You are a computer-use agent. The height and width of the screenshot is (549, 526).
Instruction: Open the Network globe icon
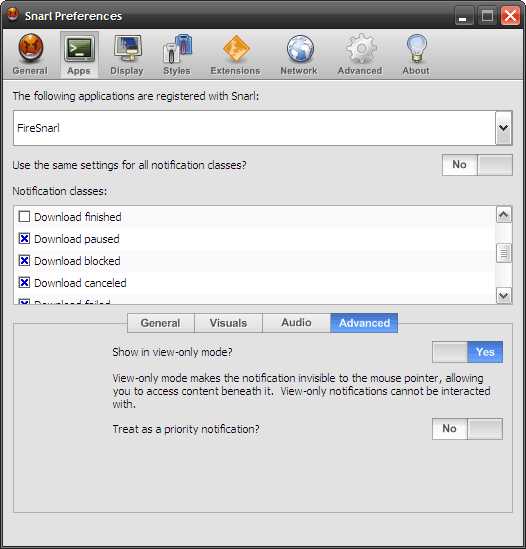pyautogui.click(x=299, y=55)
